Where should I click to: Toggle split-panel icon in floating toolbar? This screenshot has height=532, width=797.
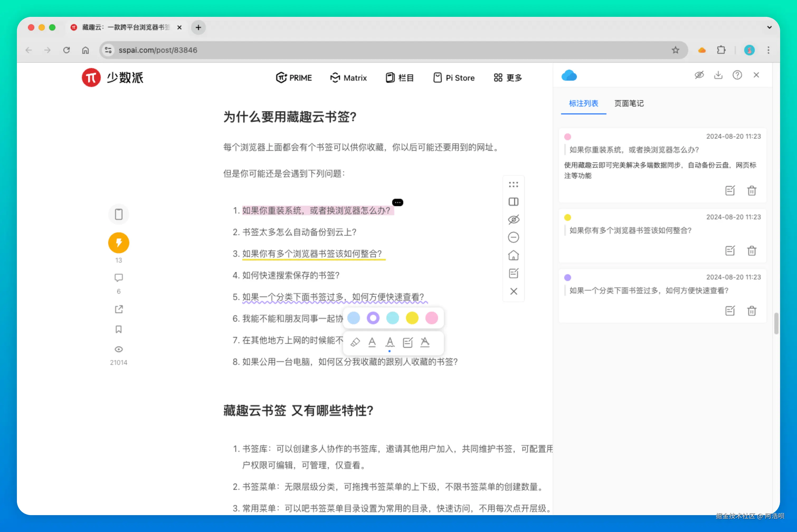tap(514, 202)
